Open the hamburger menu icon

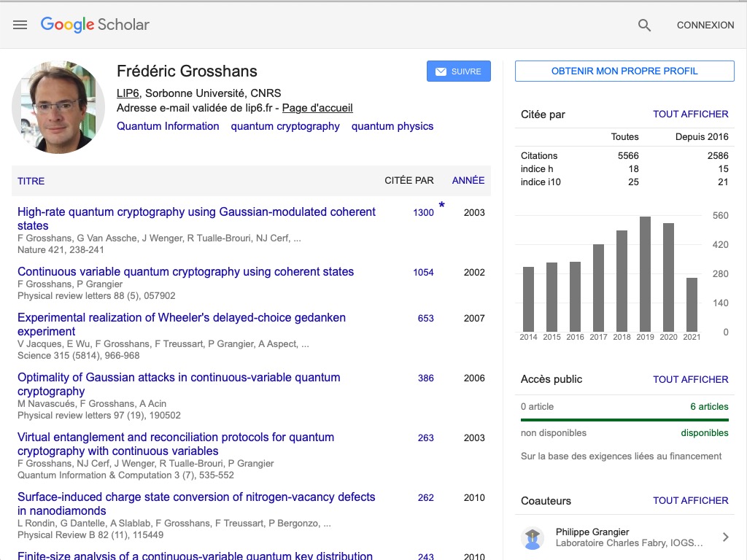20,25
